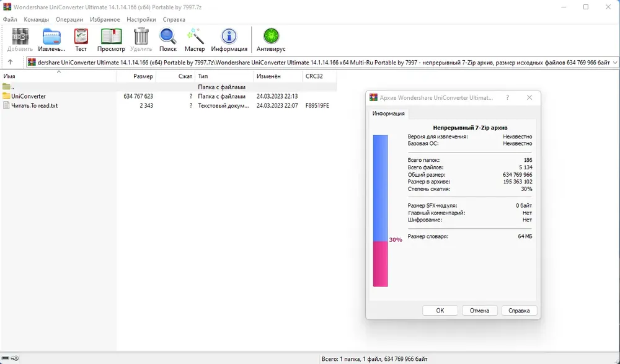Open the Файл menu
The width and height of the screenshot is (620, 364).
click(x=10, y=19)
